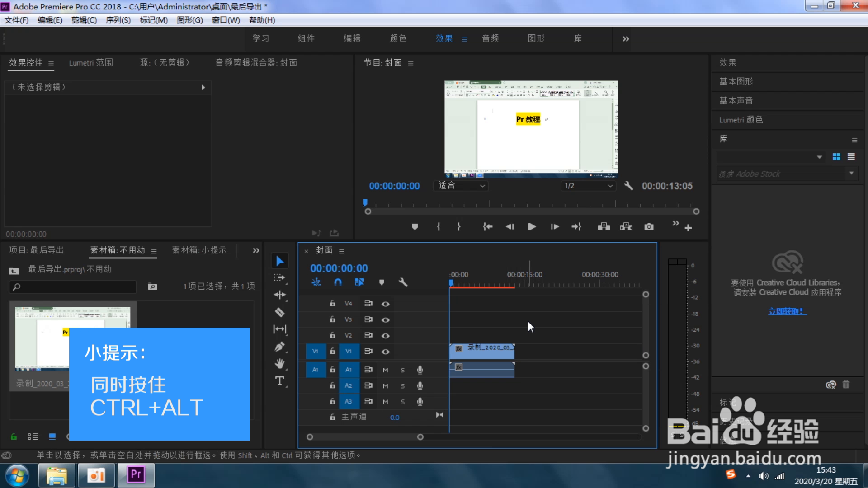This screenshot has height=488, width=868.
Task: Click the 立即获取! link
Action: [x=787, y=311]
